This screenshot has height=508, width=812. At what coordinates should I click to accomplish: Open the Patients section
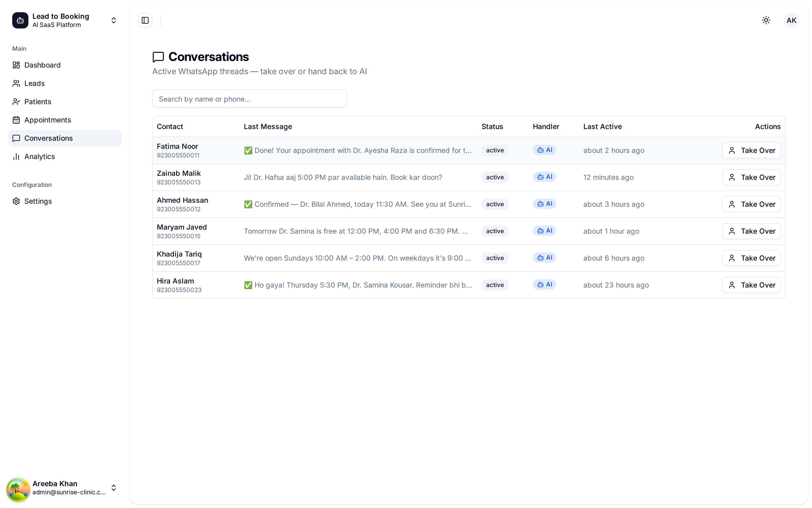tap(65, 101)
